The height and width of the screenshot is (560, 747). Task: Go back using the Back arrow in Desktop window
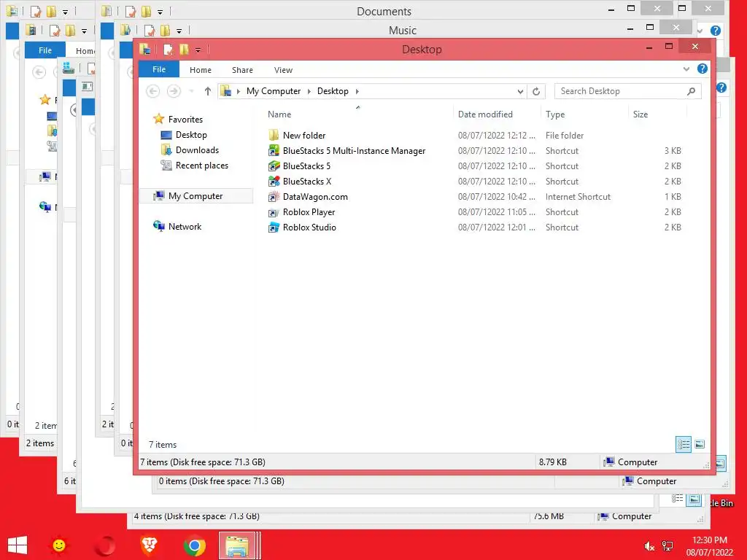coord(153,91)
